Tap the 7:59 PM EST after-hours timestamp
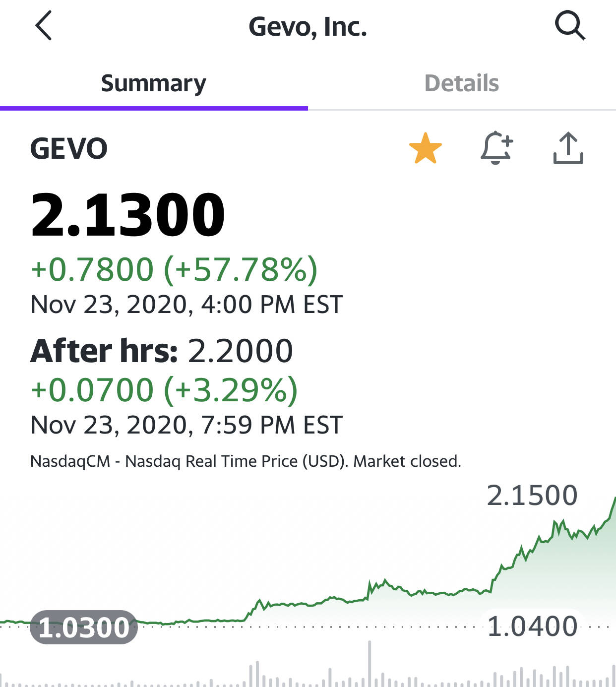This screenshot has height=687, width=616. 271,425
